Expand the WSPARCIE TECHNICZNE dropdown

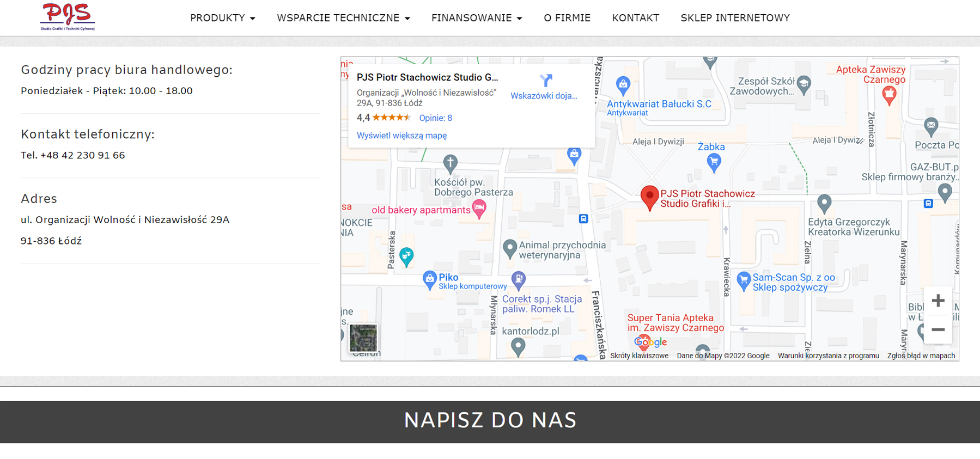343,18
